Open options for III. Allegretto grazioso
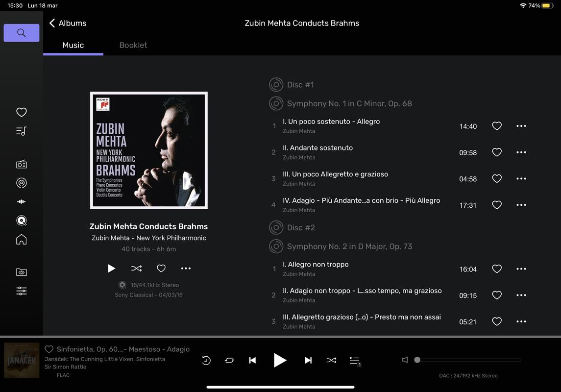This screenshot has width=561, height=392. click(x=521, y=321)
